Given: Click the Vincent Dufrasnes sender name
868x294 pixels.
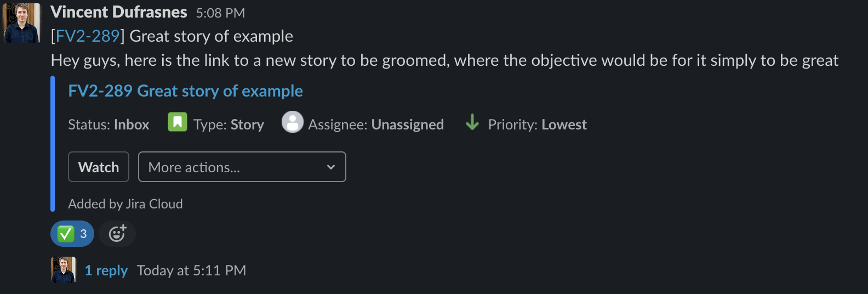Looking at the screenshot, I should coord(119,12).
